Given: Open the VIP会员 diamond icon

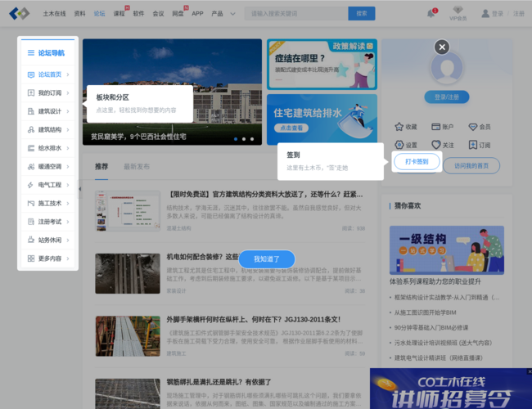Looking at the screenshot, I should tap(458, 10).
